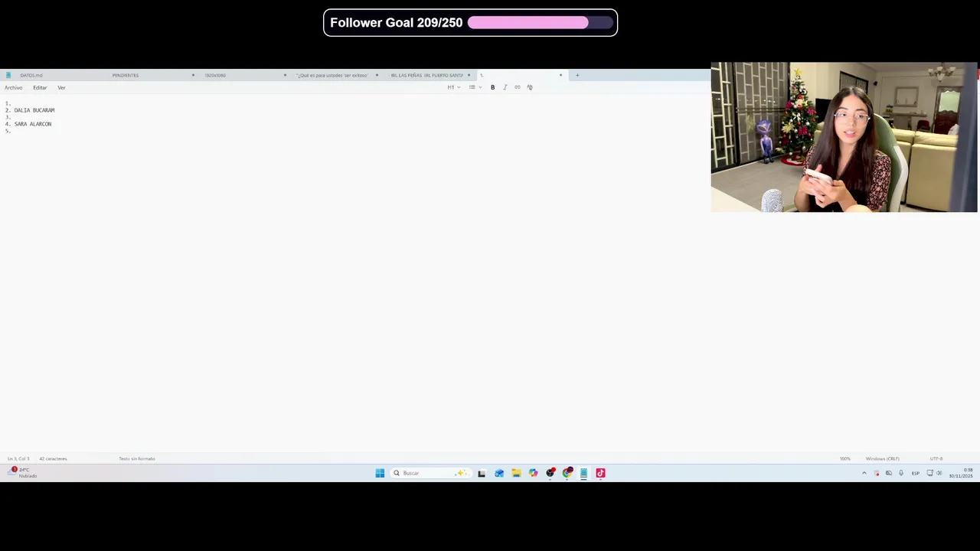Click the SARA ALARCON line
The height and width of the screenshot is (551, 980).
tap(33, 124)
